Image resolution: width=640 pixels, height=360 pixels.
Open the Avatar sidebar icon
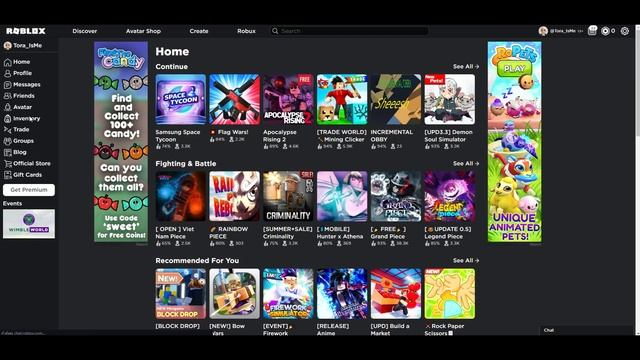7,107
